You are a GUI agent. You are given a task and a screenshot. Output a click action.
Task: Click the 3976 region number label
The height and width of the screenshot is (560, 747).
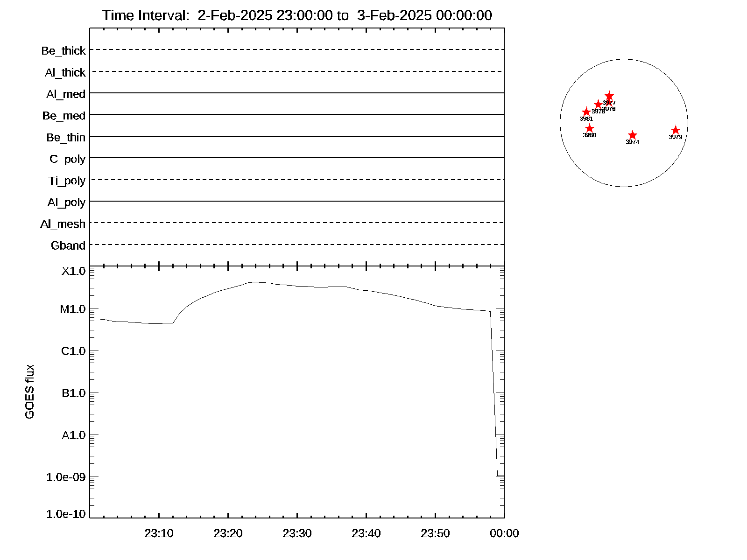point(609,109)
